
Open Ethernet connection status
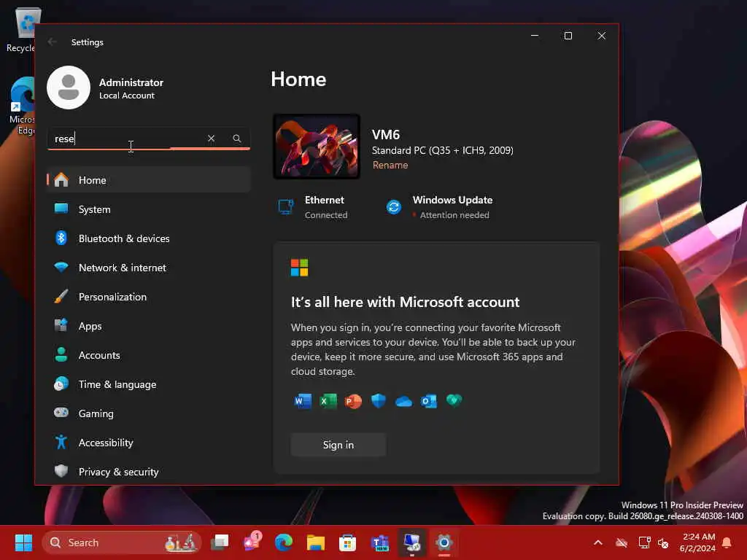pos(313,207)
